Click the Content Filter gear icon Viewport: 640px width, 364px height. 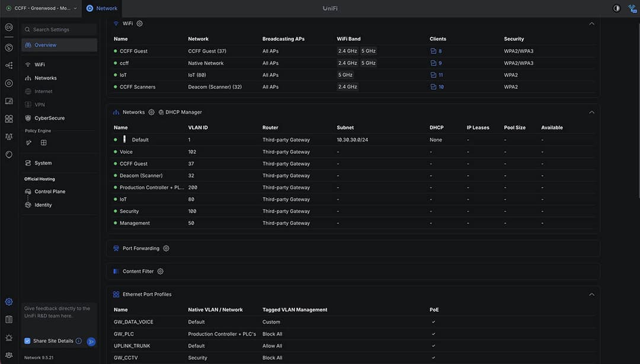[161, 272]
